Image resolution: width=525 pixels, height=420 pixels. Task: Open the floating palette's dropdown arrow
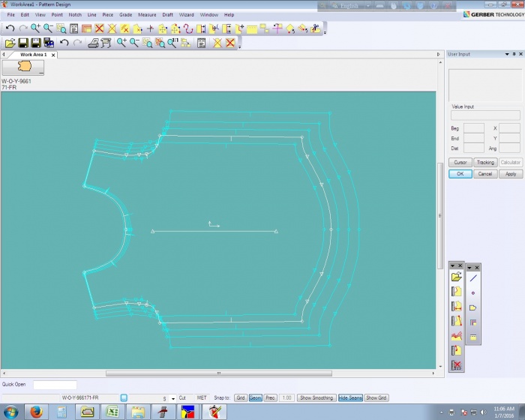click(x=452, y=266)
